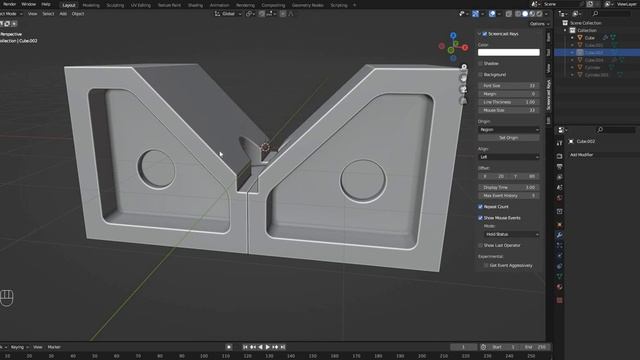Viewport: 640px width, 360px height.
Task: Open the Tool properties tab icon
Action: pyautogui.click(x=560, y=143)
